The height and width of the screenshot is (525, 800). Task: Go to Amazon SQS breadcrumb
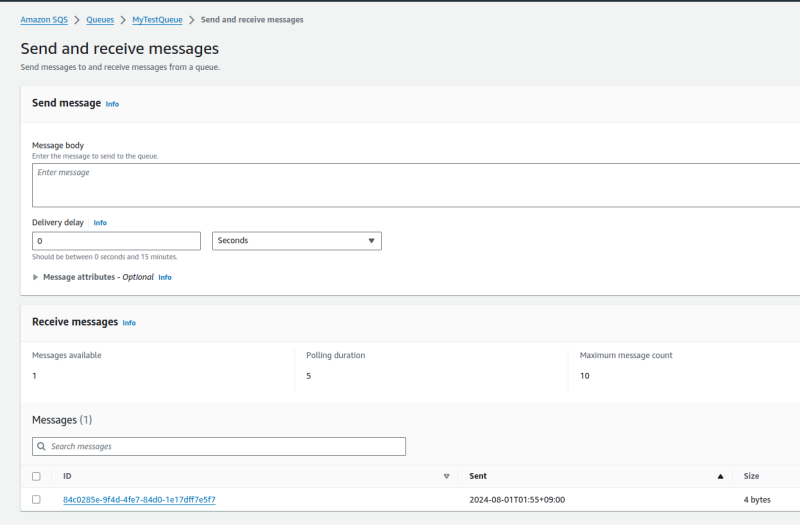44,20
